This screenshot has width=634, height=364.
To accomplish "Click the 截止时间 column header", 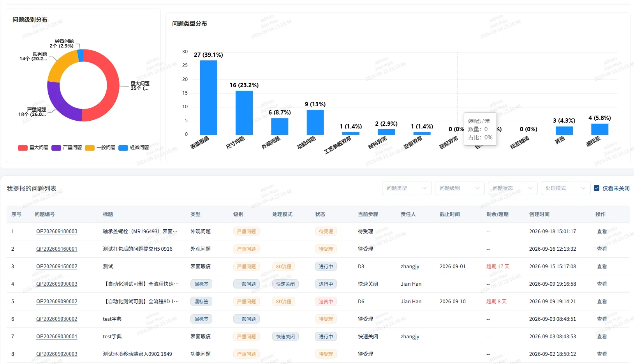I will pyautogui.click(x=450, y=214).
